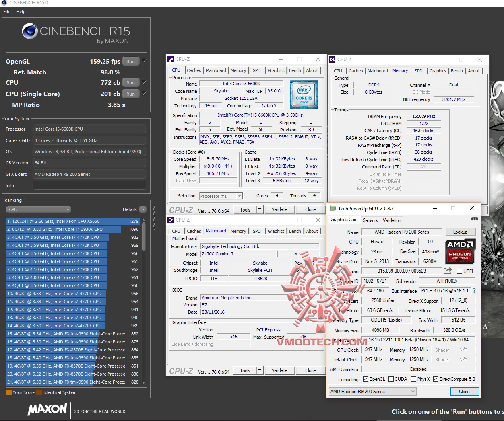
Task: Select ranking entry Xeon CPU X5650
Action: point(73,221)
